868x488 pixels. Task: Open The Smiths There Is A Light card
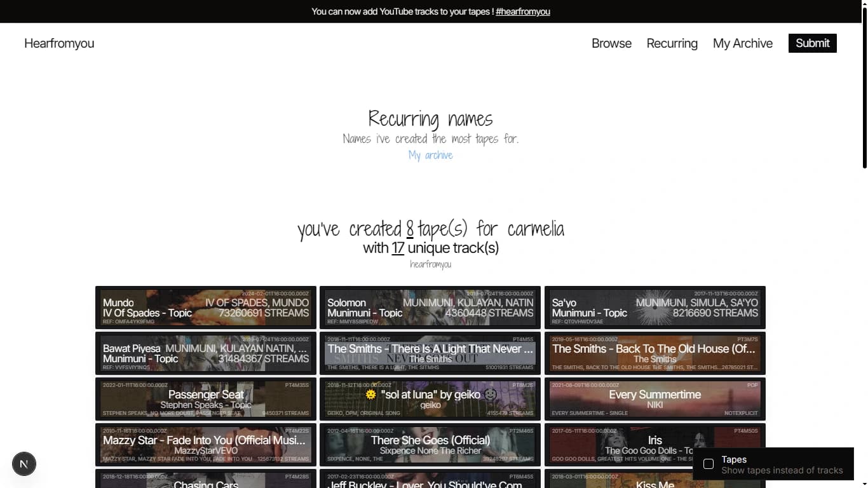click(x=430, y=353)
